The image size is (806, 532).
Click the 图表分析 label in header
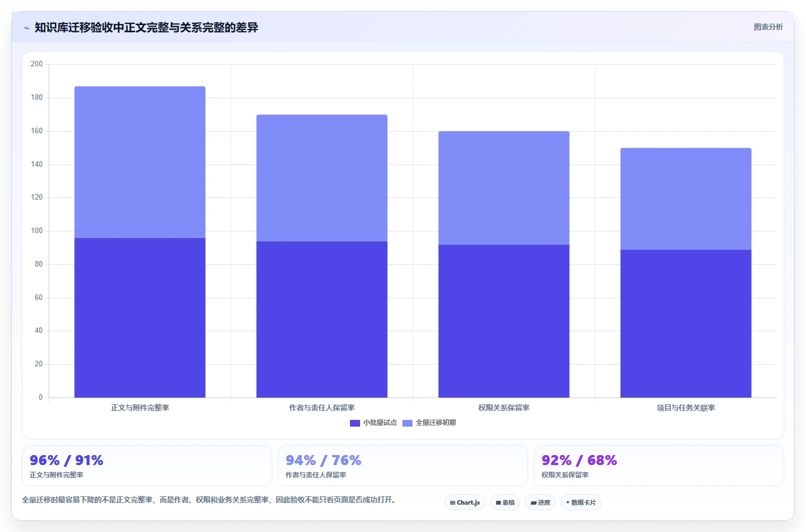coord(768,27)
